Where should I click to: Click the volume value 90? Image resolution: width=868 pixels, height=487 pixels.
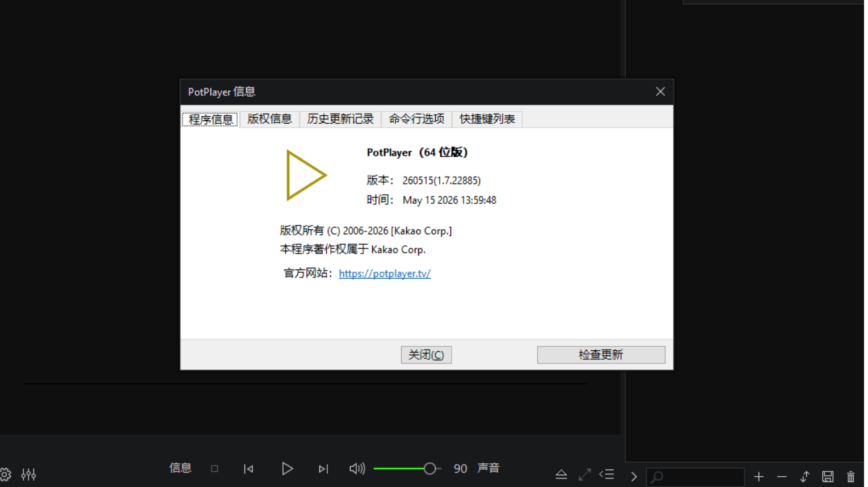tap(460, 469)
